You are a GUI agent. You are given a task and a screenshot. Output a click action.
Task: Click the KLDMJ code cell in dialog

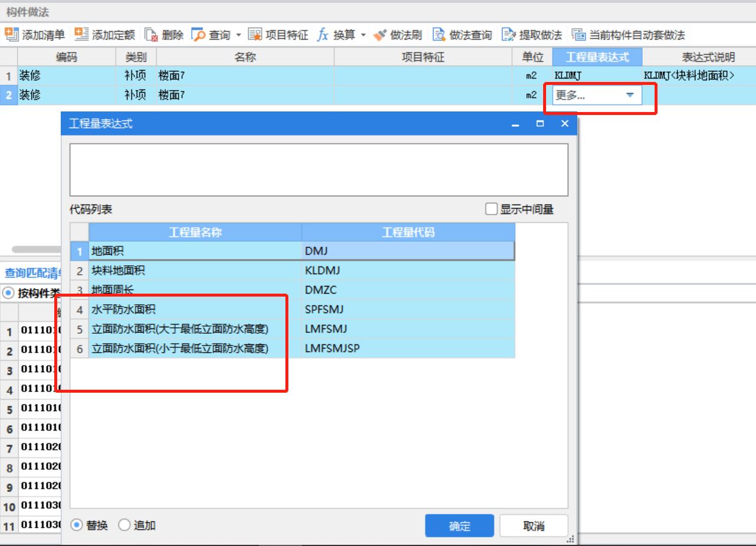408,271
